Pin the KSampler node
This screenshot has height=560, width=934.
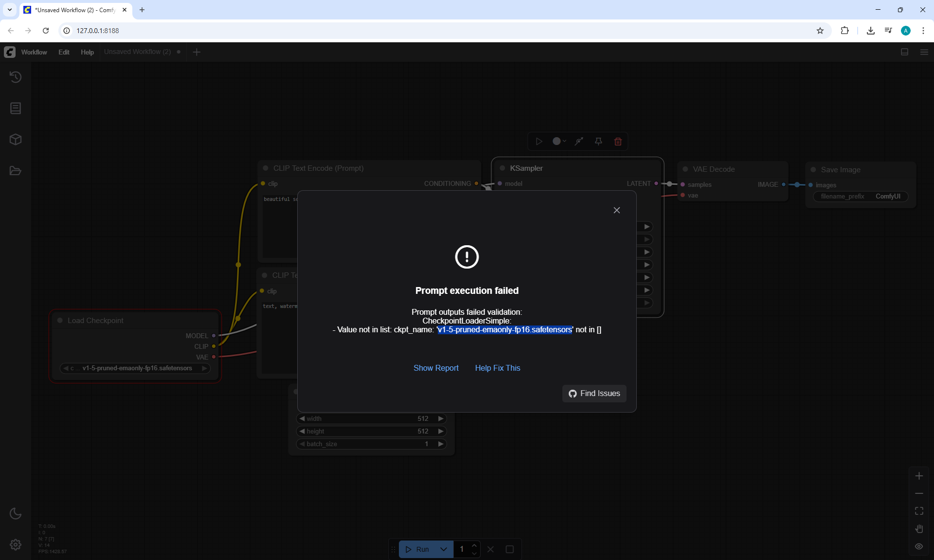598,142
